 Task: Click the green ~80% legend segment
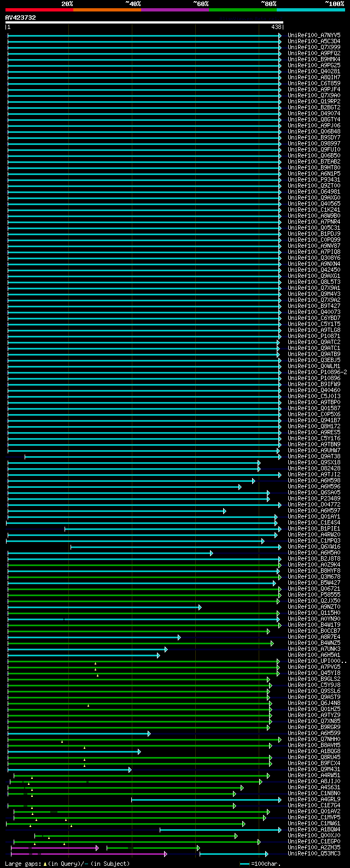click(x=243, y=9)
